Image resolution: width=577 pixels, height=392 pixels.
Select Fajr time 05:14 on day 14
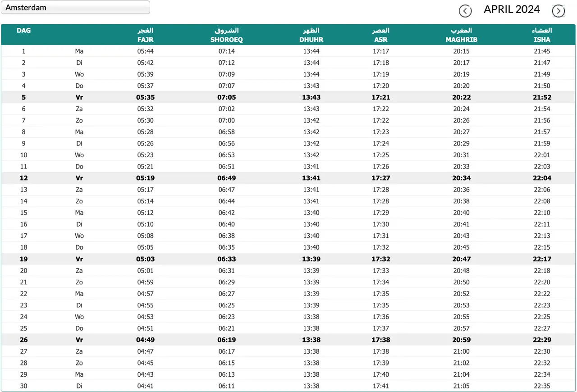[x=146, y=201]
